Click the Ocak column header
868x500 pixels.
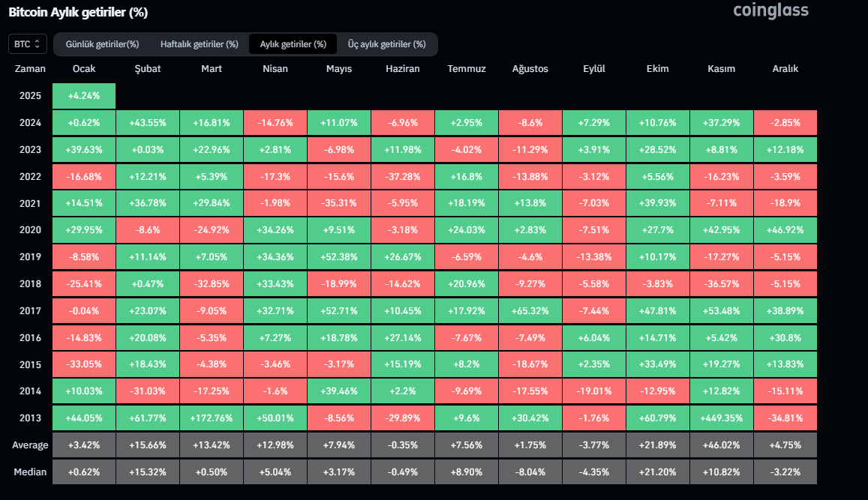coord(84,69)
